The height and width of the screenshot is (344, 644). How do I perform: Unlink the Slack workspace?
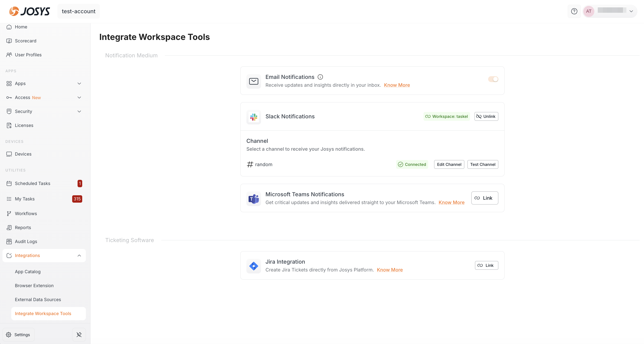point(486,116)
